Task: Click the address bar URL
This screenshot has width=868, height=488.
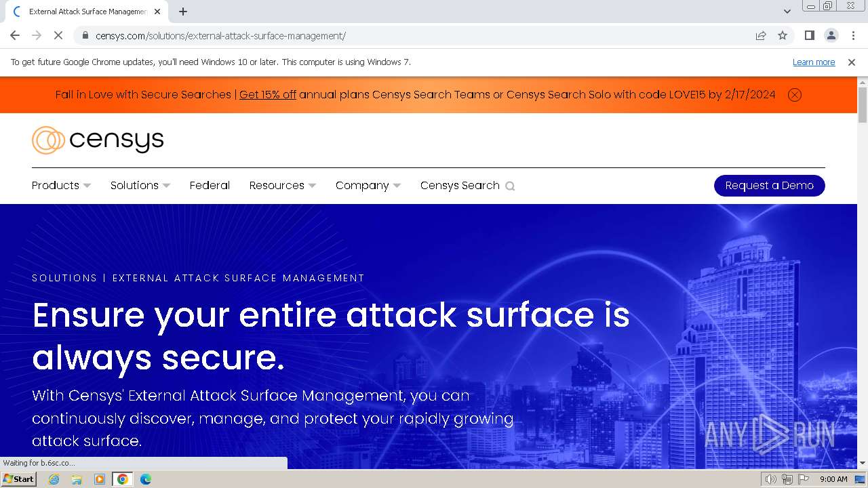Action: [220, 36]
